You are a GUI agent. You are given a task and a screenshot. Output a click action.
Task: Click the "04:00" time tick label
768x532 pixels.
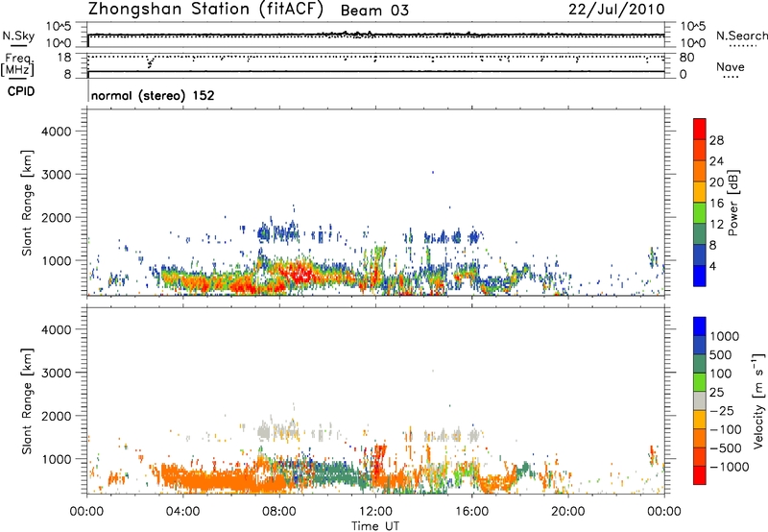click(x=183, y=512)
